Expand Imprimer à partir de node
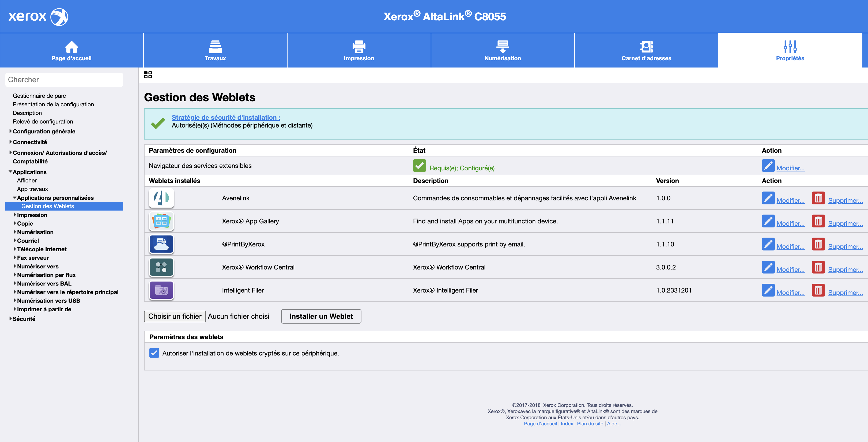This screenshot has height=442, width=868. pos(15,309)
